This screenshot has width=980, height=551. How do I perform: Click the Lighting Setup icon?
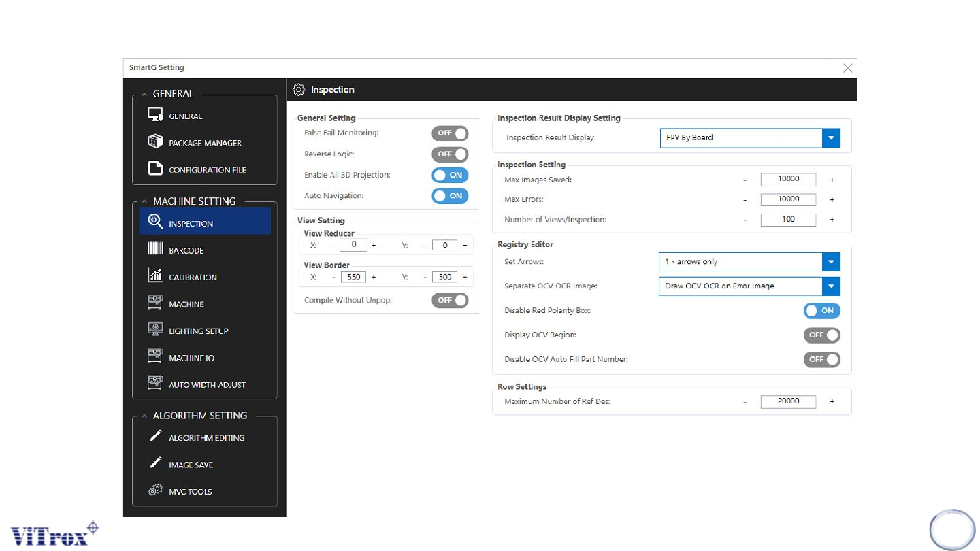(155, 330)
